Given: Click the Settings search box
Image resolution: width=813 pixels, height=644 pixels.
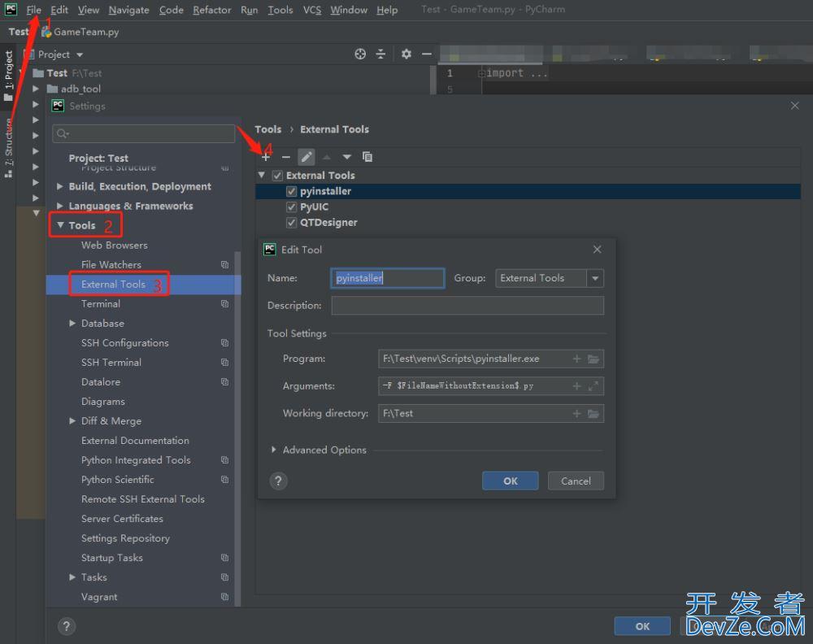Looking at the screenshot, I should pyautogui.click(x=144, y=134).
